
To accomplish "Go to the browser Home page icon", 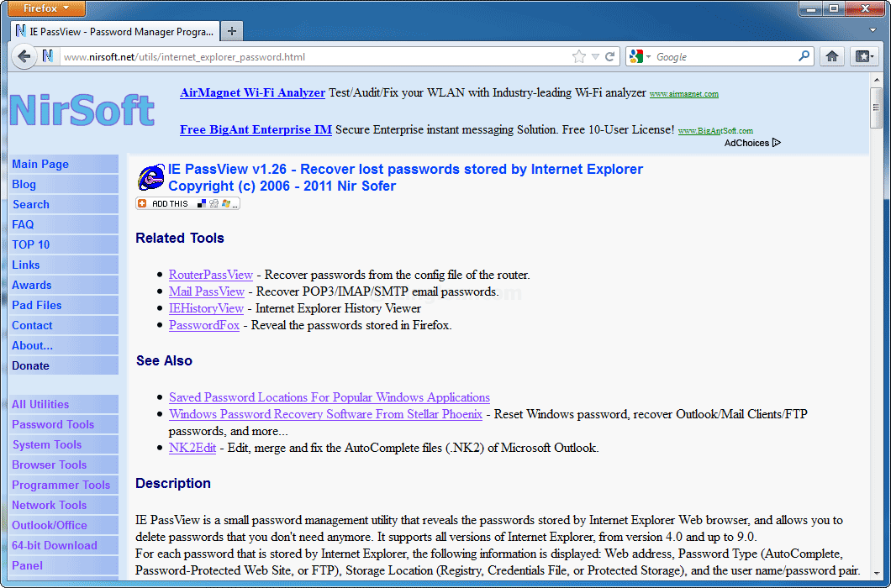I will pyautogui.click(x=832, y=56).
